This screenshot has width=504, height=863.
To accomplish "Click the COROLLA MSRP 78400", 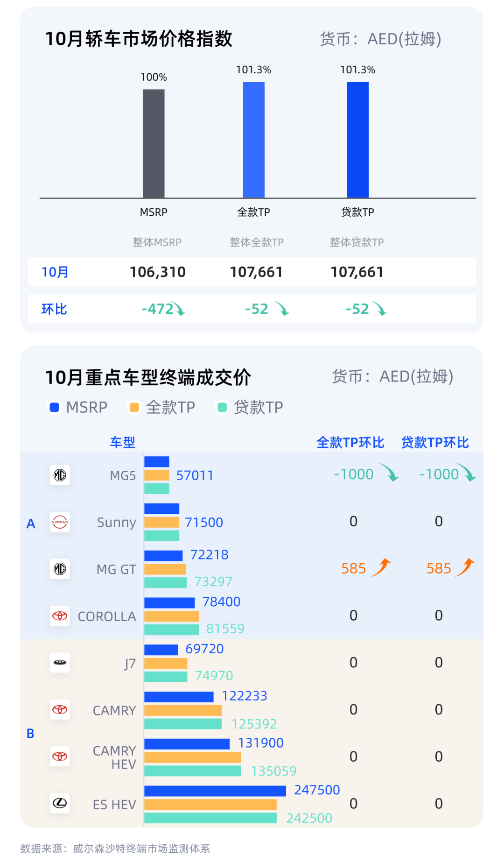I will pos(221,601).
